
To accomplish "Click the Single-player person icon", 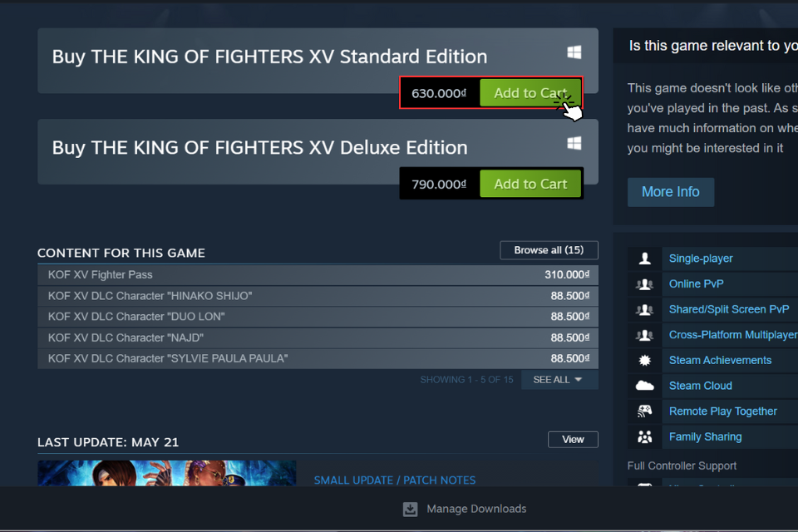I will 645,259.
